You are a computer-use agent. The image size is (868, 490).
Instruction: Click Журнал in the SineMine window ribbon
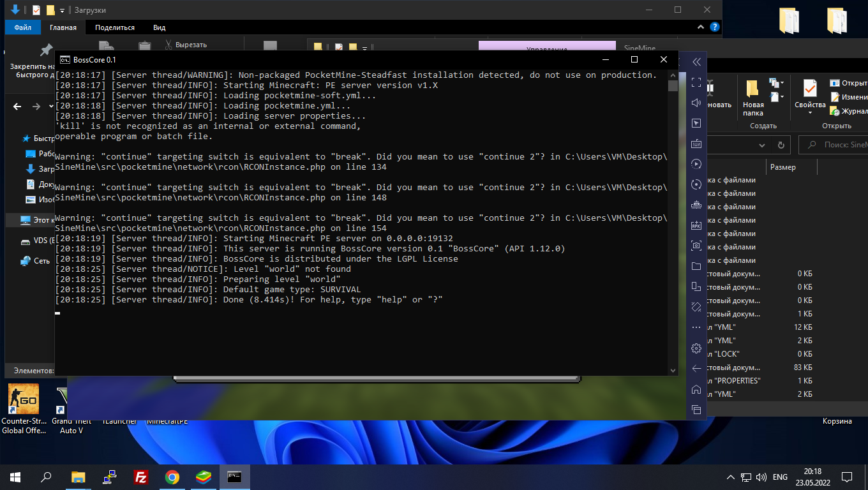point(848,112)
